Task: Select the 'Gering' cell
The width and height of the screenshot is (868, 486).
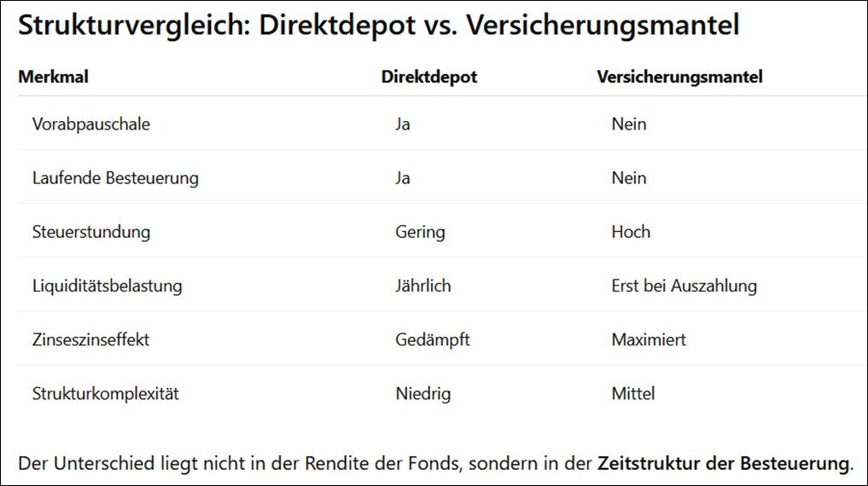Action: pos(420,232)
